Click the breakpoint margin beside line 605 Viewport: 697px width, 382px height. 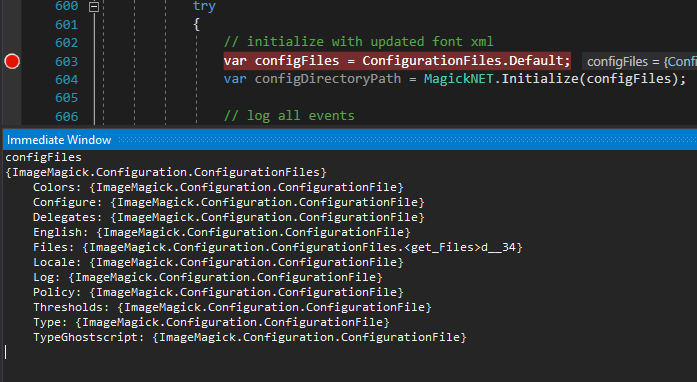tap(12, 98)
